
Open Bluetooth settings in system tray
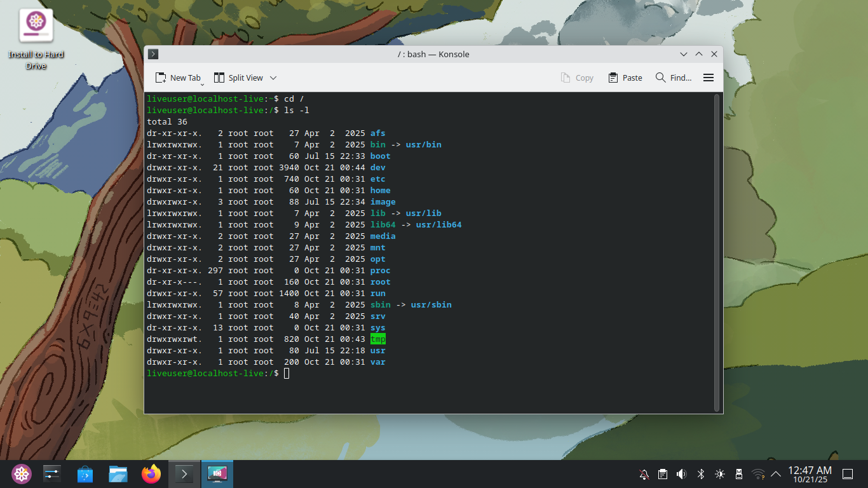701,474
